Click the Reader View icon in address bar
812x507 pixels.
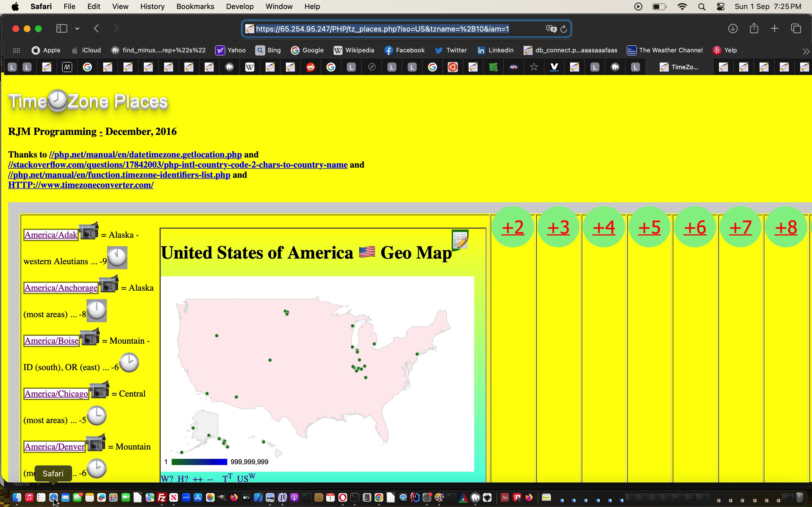[250, 29]
